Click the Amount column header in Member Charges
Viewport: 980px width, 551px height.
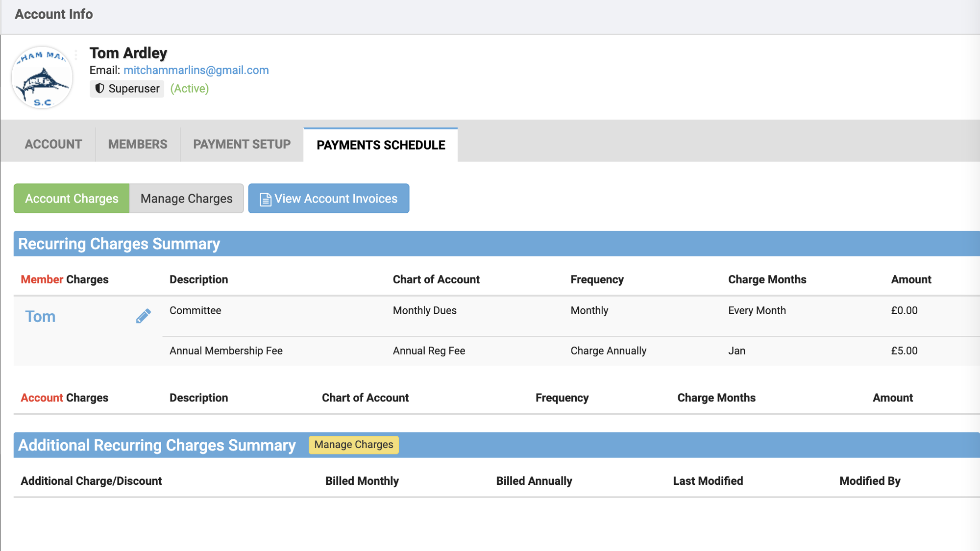(x=910, y=279)
